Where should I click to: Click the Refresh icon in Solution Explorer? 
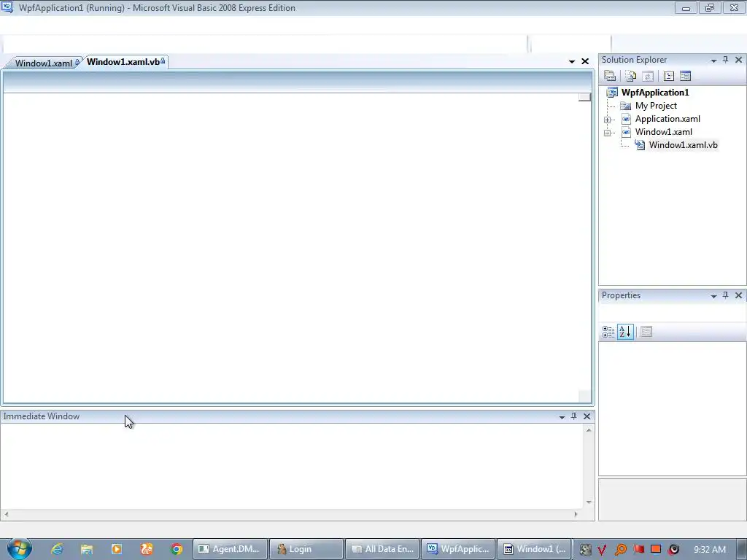pos(648,76)
